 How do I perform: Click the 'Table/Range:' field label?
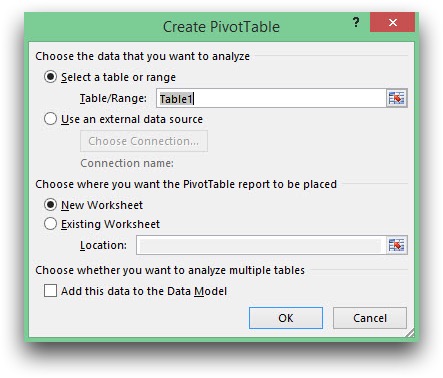point(113,98)
